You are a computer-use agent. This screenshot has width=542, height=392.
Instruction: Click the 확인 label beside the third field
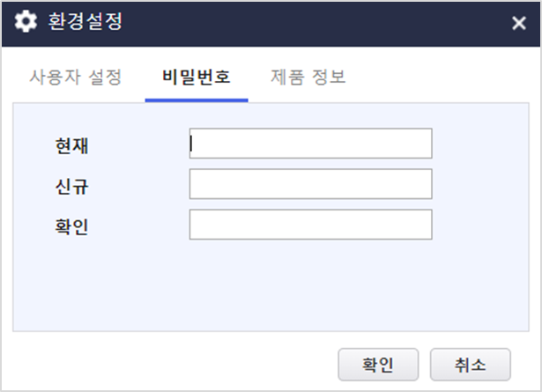click(x=72, y=227)
